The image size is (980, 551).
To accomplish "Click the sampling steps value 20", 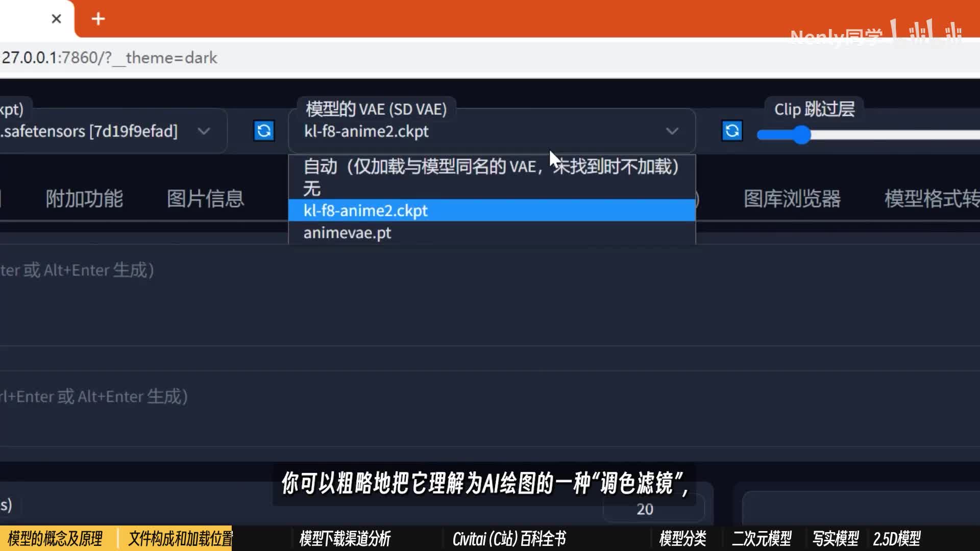I will coord(645,509).
